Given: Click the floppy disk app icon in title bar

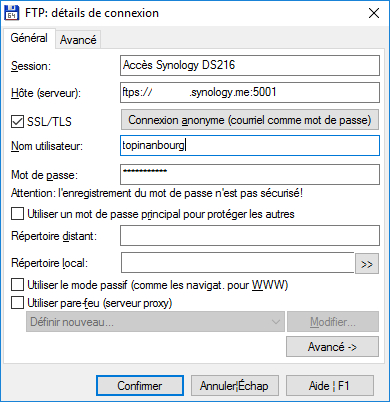Looking at the screenshot, I should coord(12,13).
